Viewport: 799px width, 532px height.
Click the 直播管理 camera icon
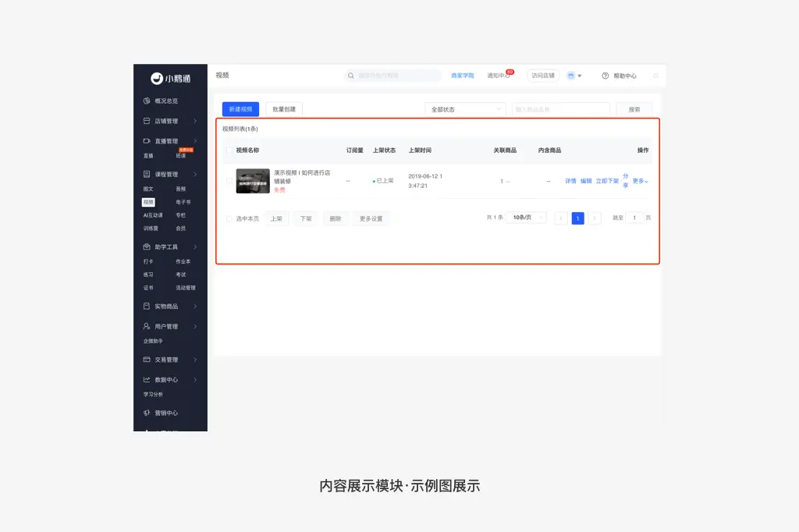[147, 140]
